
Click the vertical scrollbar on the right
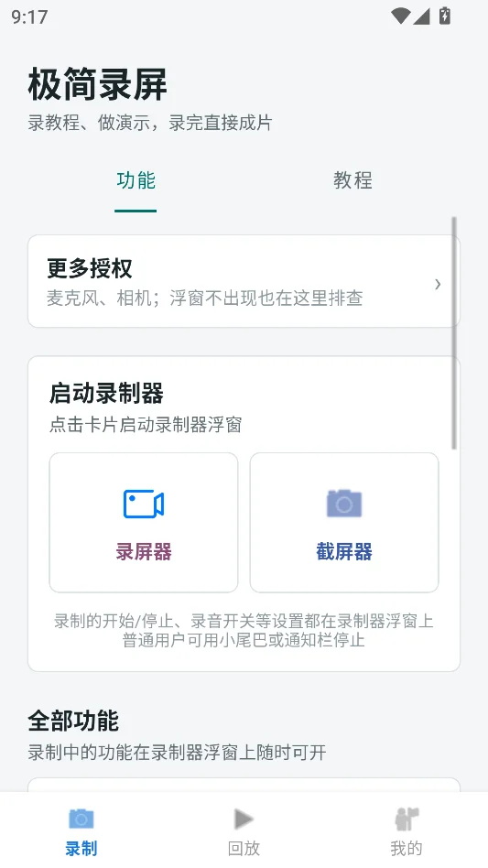coord(454,332)
